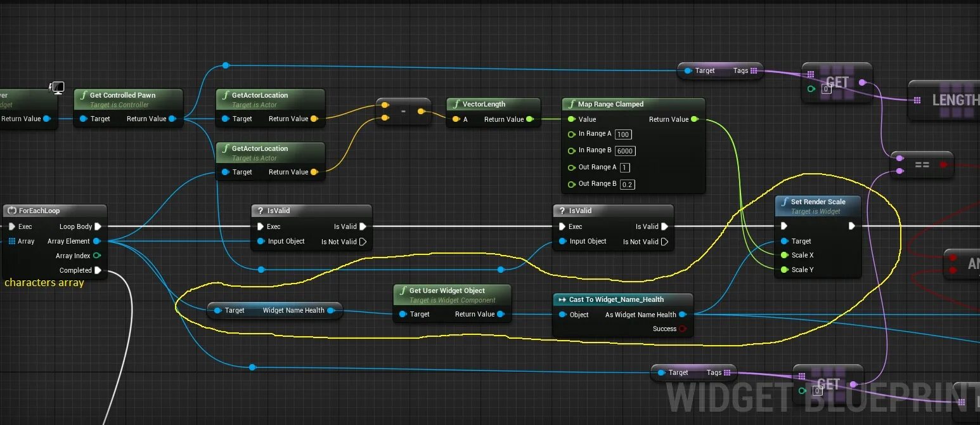This screenshot has width=980, height=425.
Task: Click Target pin on lower GetActorLocation node
Action: point(225,172)
